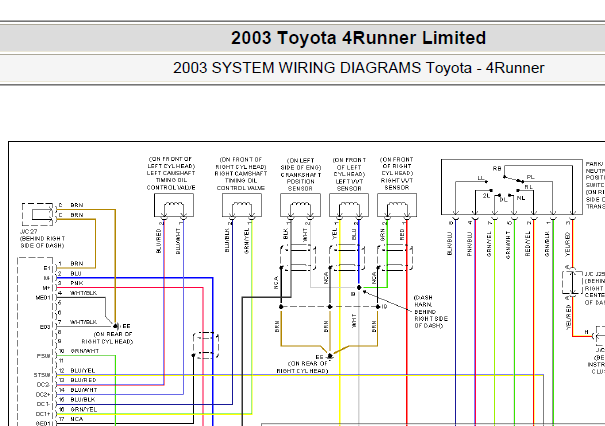Image resolution: width=605 pixels, height=426 pixels.
Task: Click the J/C 27 junction connector dashed box
Action: 37,214
